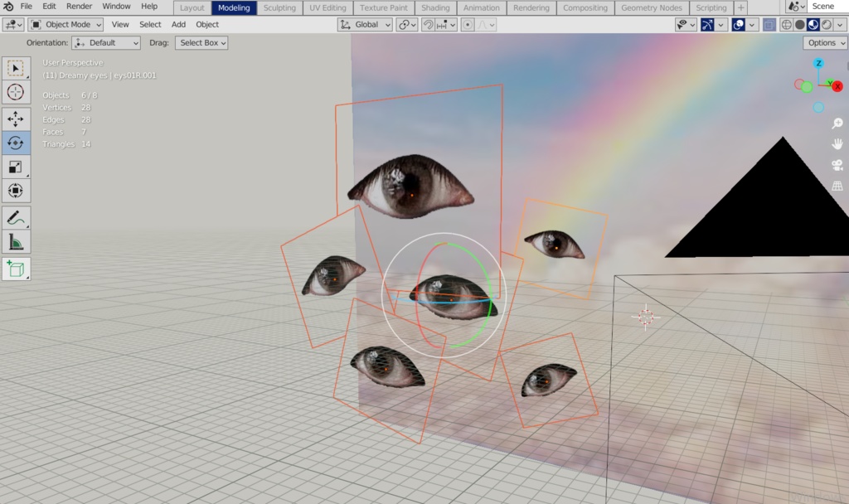This screenshot has width=849, height=504.
Task: Open the Help menu
Action: (149, 7)
